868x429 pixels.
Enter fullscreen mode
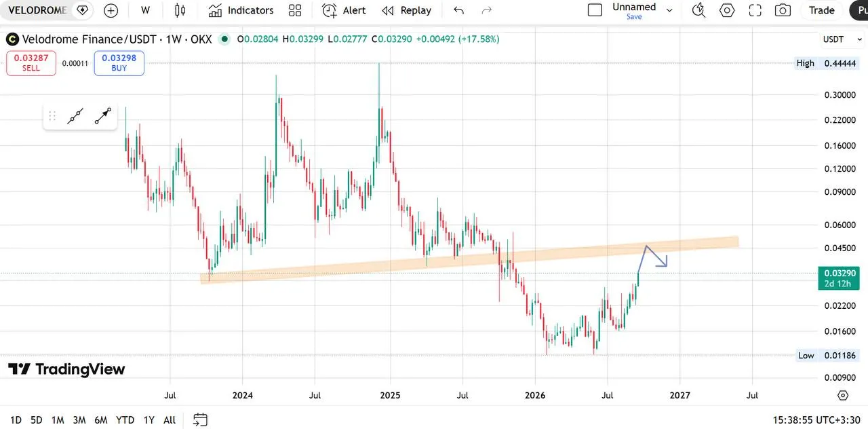pyautogui.click(x=755, y=10)
